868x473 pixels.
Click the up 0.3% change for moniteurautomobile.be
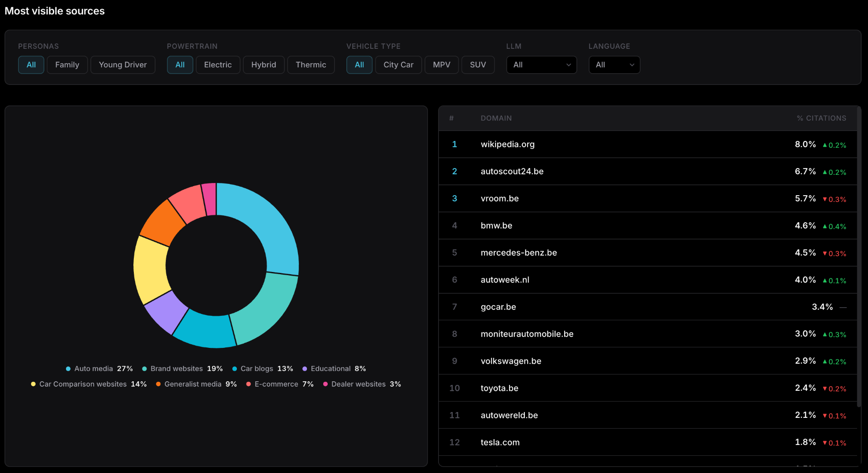tap(835, 334)
